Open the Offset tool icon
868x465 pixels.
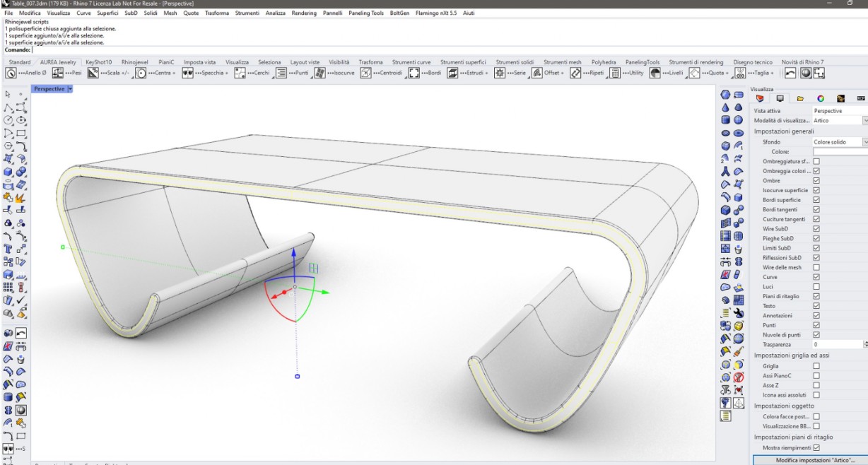pos(537,73)
